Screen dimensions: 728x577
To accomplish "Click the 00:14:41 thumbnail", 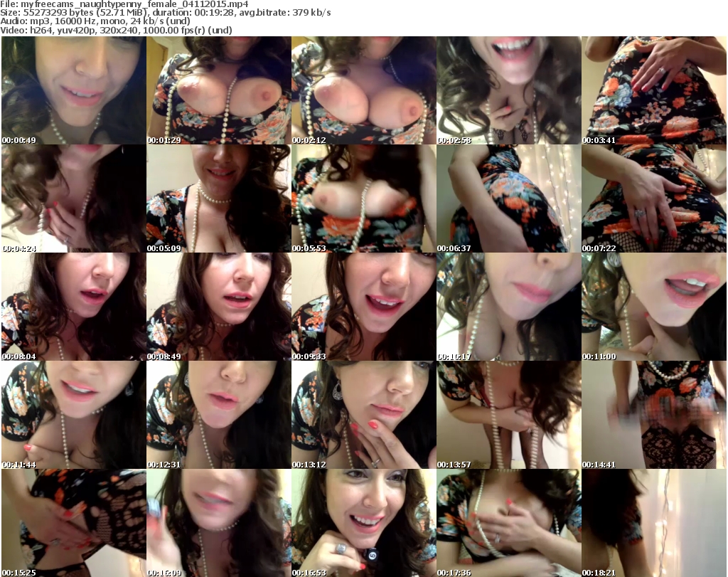I will click(x=654, y=415).
